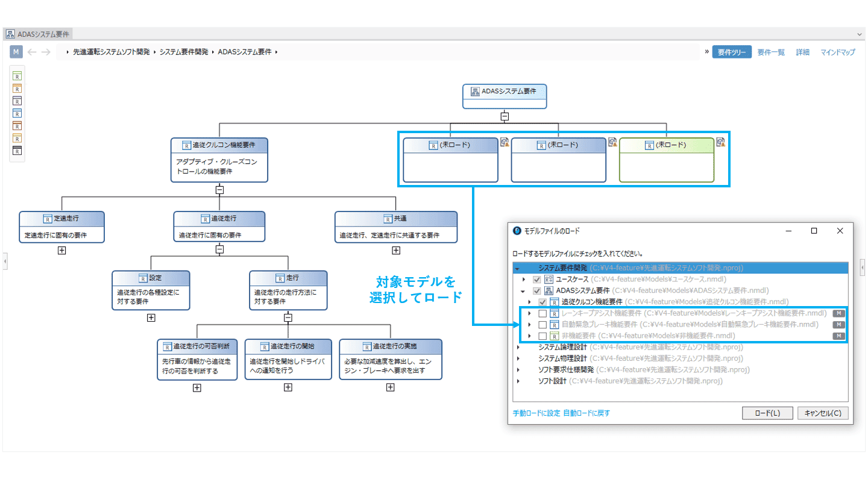Image resolution: width=868 pixels, height=488 pixels.
Task: Expand the システム論理設計 tree node
Action: (518, 347)
